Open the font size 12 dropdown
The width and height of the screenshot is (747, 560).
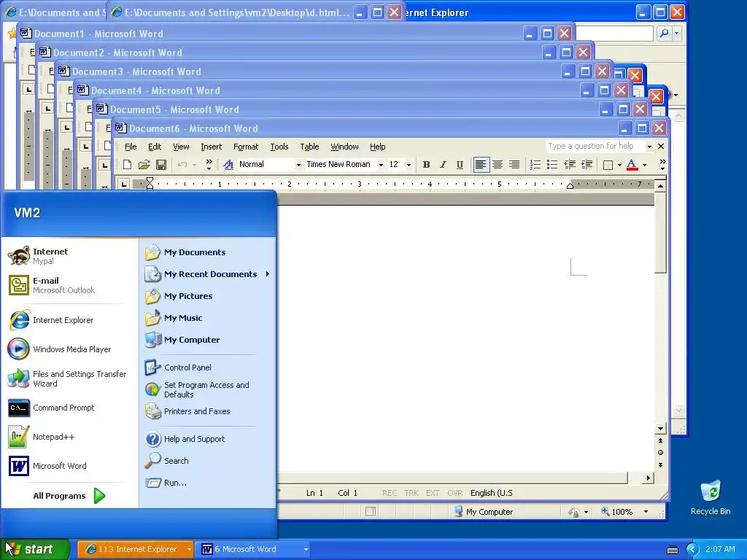coord(409,165)
